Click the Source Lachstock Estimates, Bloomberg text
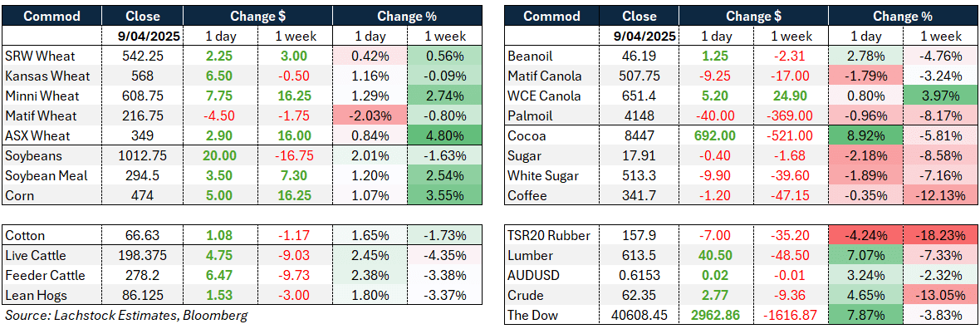The width and height of the screenshot is (980, 329). [x=126, y=315]
